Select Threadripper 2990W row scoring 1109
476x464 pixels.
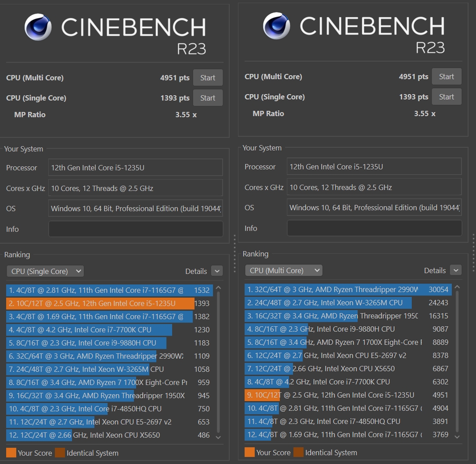tap(109, 356)
